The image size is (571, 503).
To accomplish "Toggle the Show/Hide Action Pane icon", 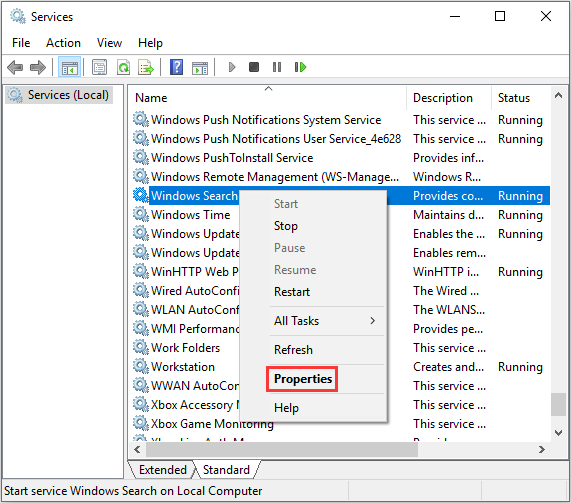I will coord(200,67).
